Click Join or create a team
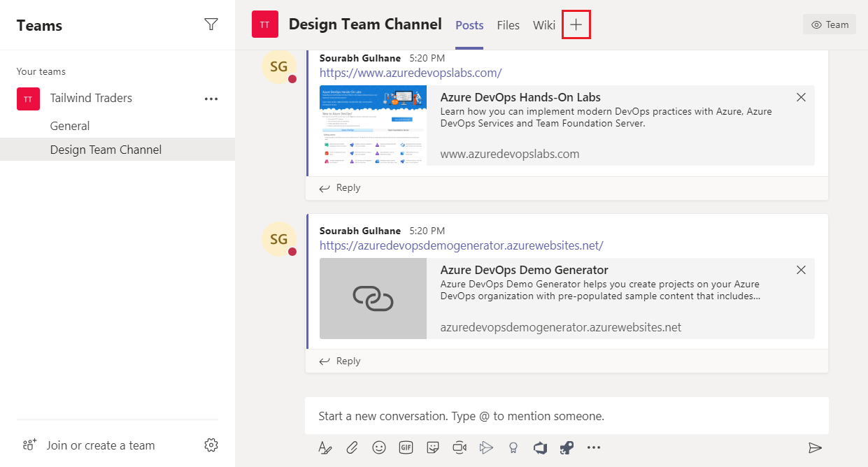Screen dimensions: 868x467 click(x=101, y=445)
